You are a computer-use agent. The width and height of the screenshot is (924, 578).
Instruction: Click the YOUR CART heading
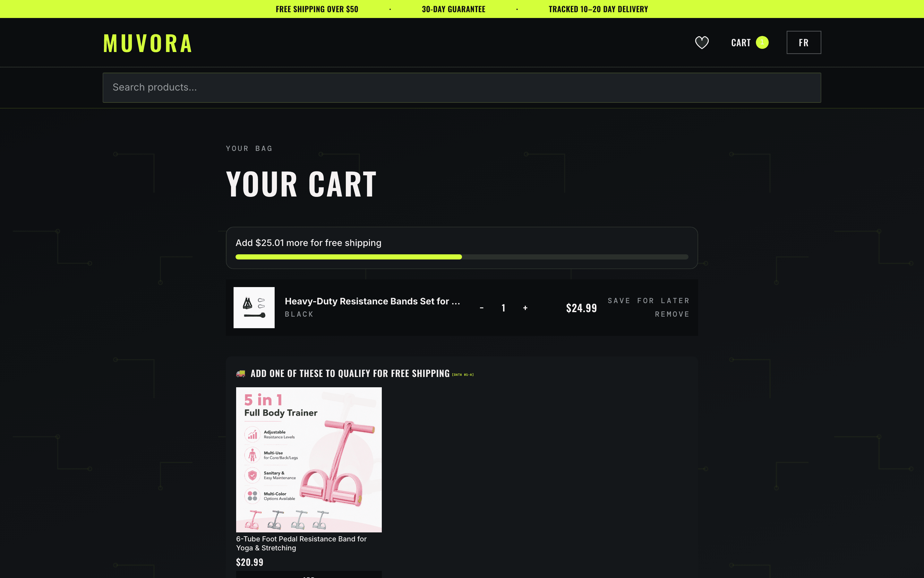(x=301, y=184)
